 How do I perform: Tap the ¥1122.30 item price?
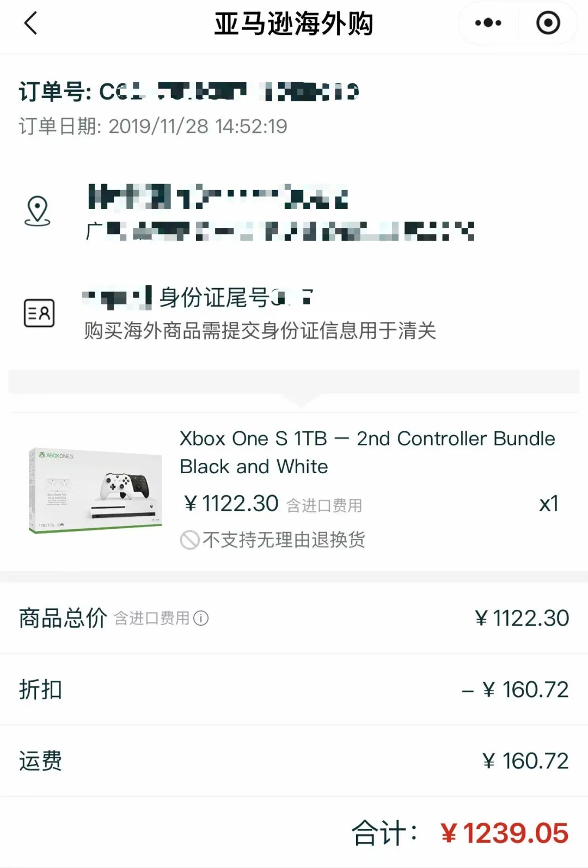[x=231, y=504]
